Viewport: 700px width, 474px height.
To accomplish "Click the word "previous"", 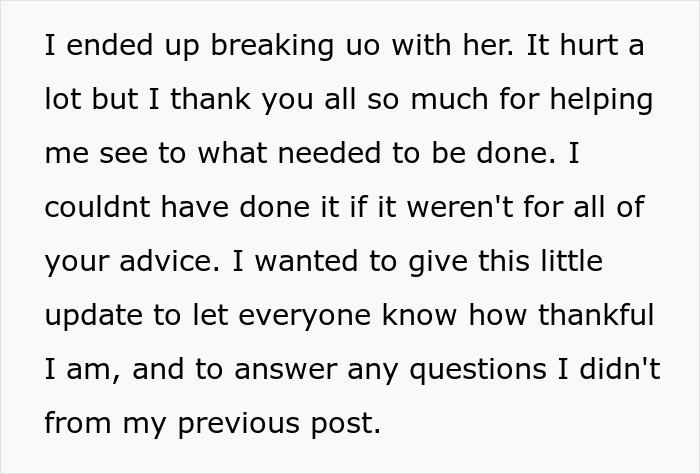I will (x=238, y=424).
